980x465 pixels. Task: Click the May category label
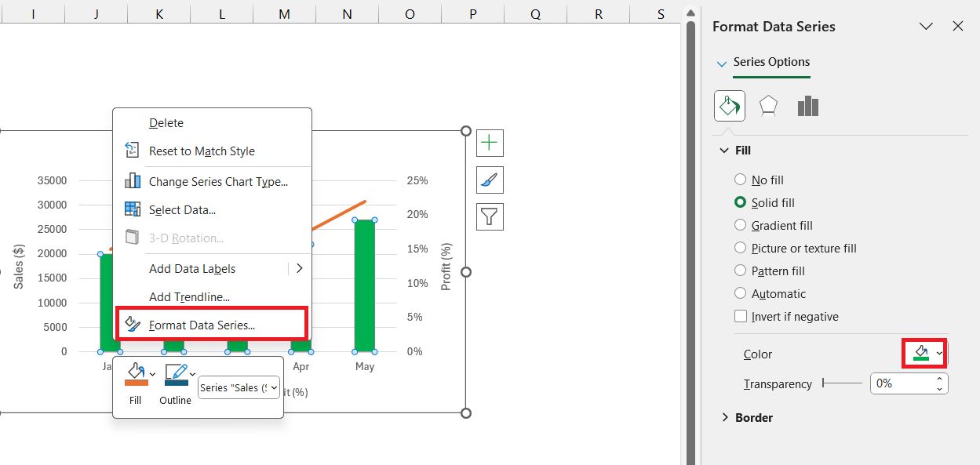pos(365,366)
